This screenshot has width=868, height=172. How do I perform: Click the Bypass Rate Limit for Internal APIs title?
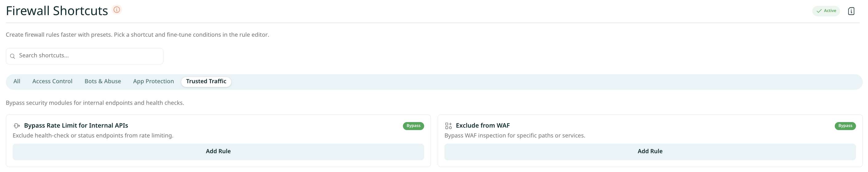[x=76, y=125]
